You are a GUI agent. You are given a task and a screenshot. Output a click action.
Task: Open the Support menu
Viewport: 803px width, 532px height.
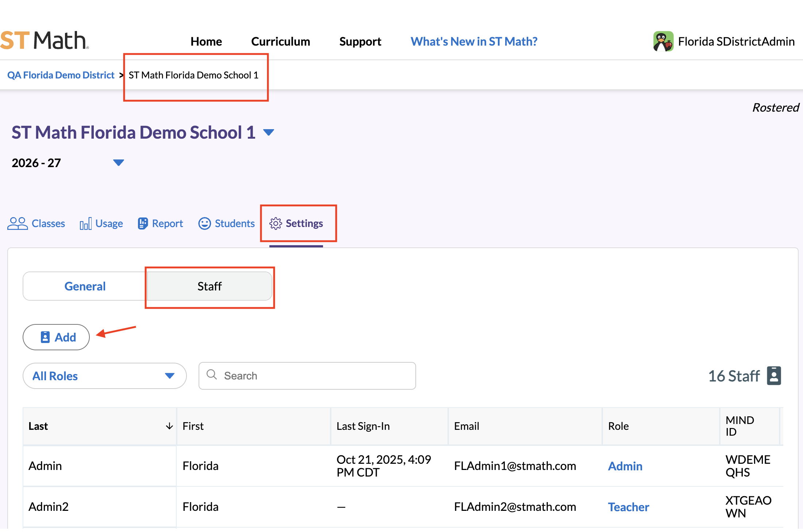360,42
